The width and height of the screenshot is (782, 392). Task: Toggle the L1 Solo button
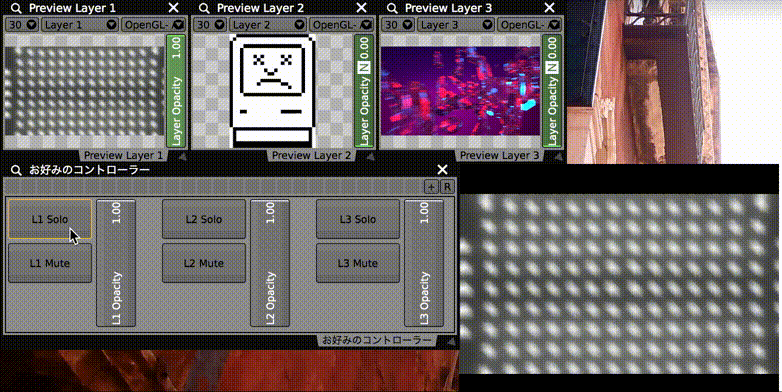click(x=50, y=219)
